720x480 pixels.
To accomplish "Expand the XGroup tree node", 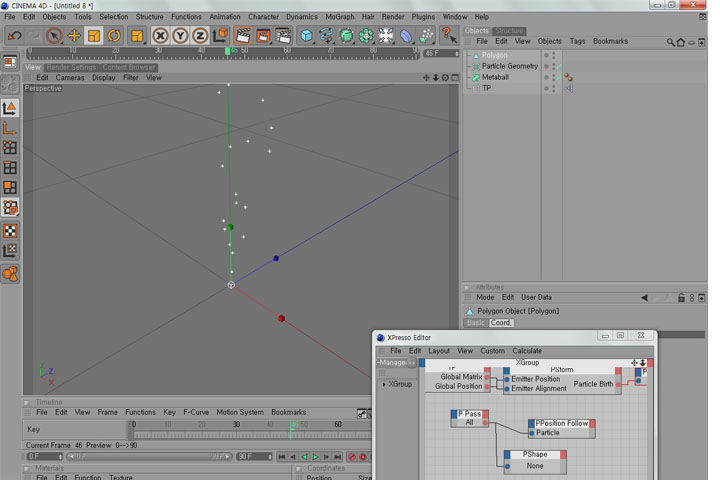I will 384,384.
